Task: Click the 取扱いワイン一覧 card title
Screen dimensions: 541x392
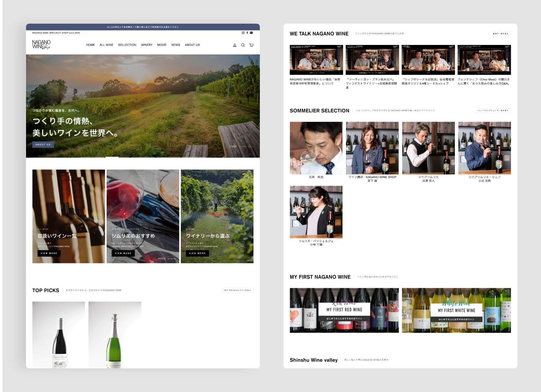Action: click(x=57, y=236)
